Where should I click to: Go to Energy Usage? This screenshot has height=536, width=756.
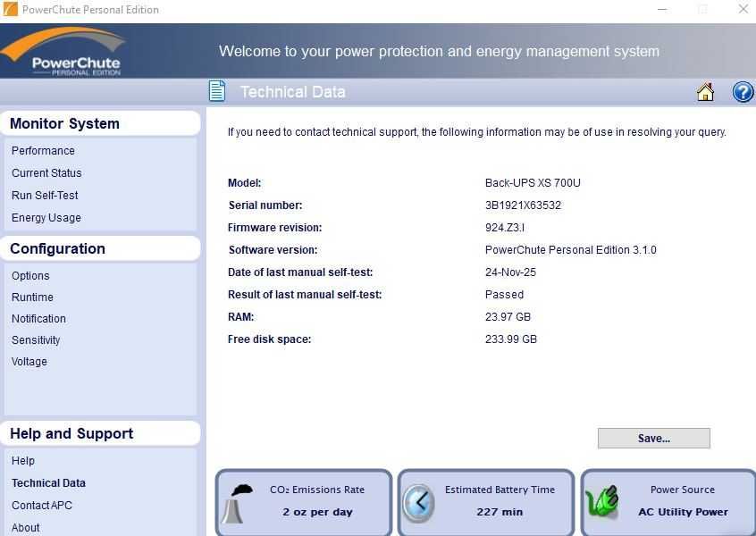[46, 218]
